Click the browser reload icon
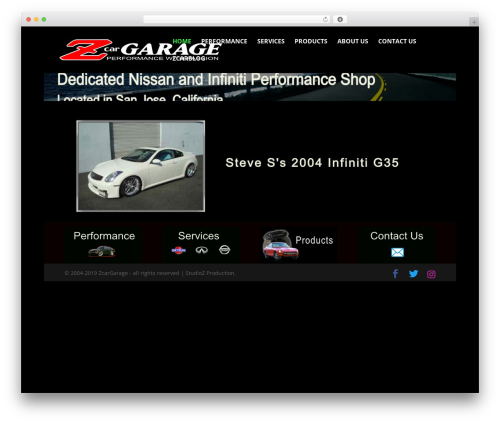Image resolution: width=500 pixels, height=423 pixels. click(x=325, y=20)
